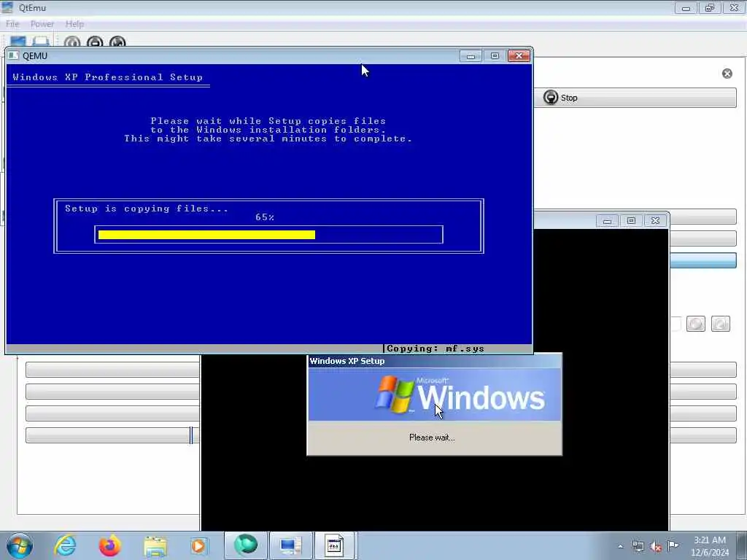This screenshot has width=747, height=560.
Task: Click the "Please wait..." text in XP Setup dialog
Action: [432, 437]
